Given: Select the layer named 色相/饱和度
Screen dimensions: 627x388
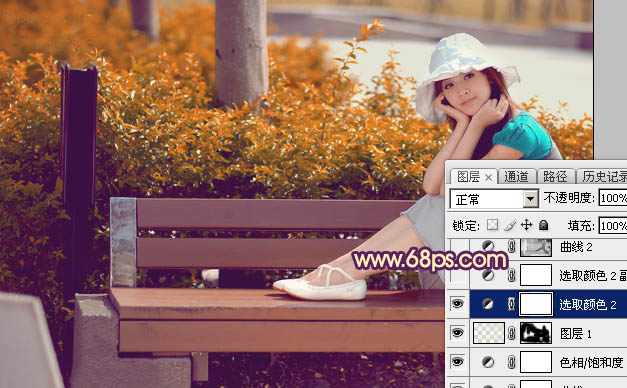Looking at the screenshot, I should (x=591, y=362).
